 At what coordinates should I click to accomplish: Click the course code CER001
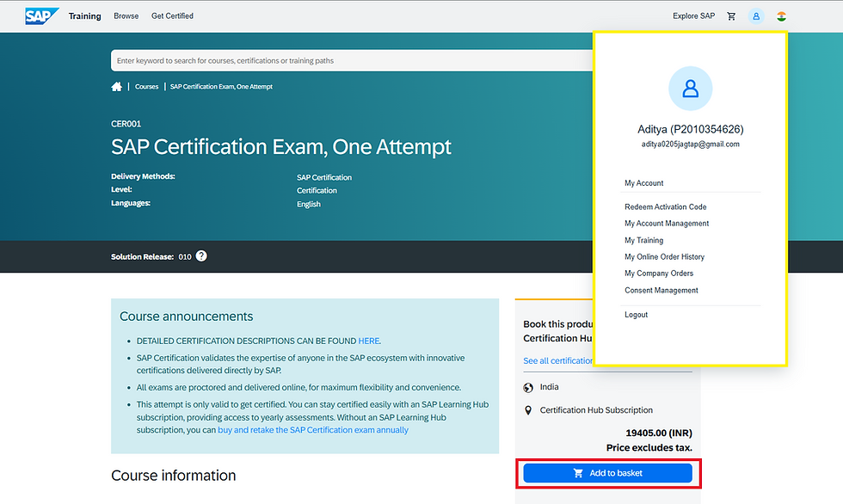tap(126, 124)
